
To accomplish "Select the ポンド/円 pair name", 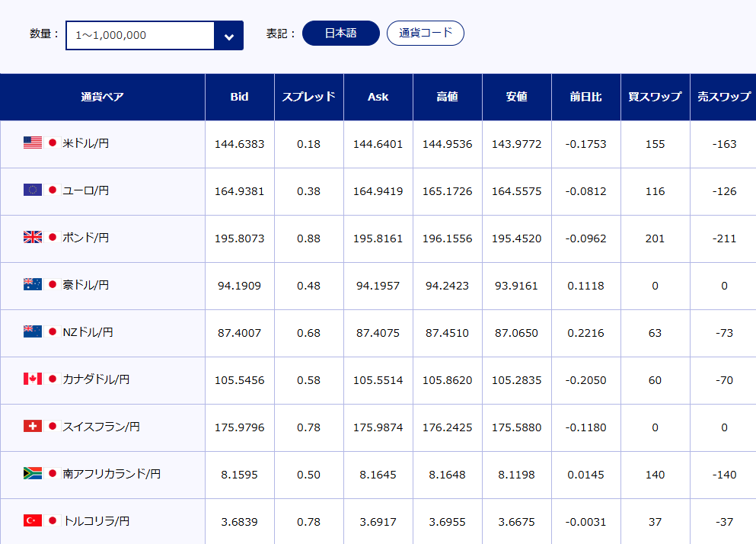I will (86, 238).
